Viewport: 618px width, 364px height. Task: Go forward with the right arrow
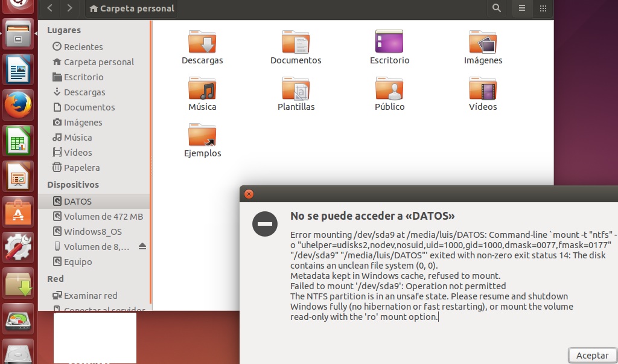(69, 8)
